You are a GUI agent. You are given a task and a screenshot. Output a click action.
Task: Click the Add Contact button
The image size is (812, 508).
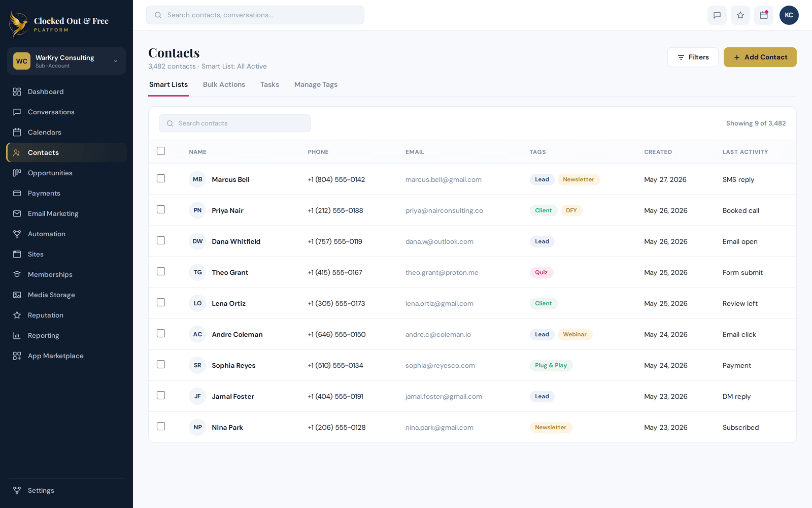click(x=760, y=57)
